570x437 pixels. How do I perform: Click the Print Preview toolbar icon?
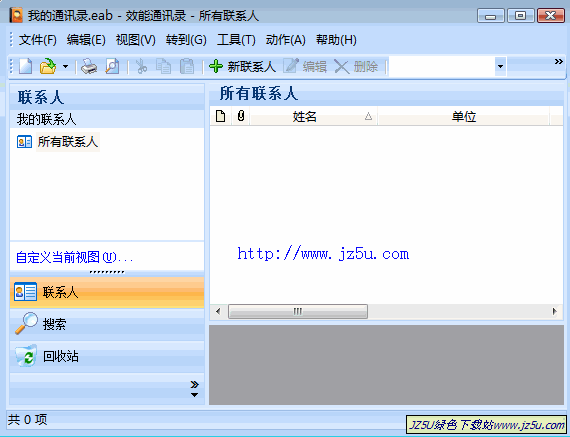pyautogui.click(x=112, y=67)
